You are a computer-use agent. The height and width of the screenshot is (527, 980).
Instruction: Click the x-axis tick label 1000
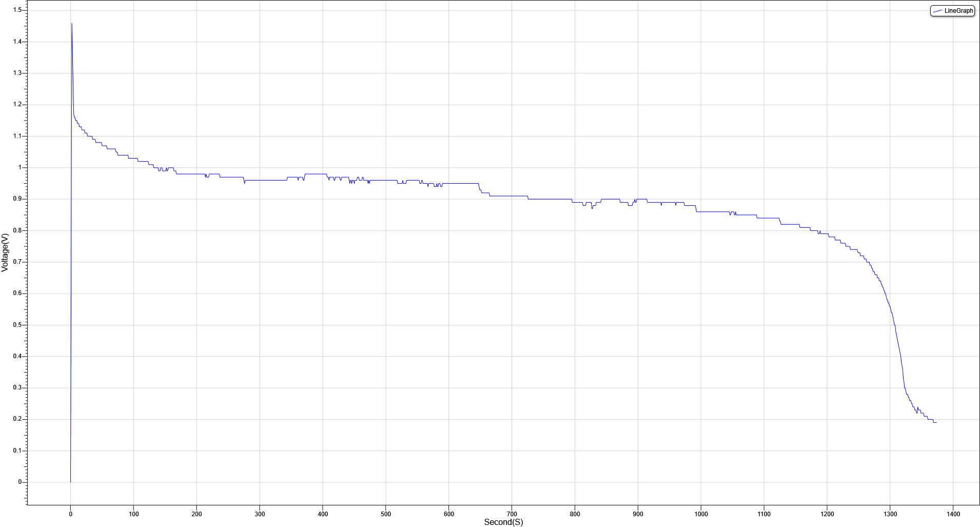[701, 514]
